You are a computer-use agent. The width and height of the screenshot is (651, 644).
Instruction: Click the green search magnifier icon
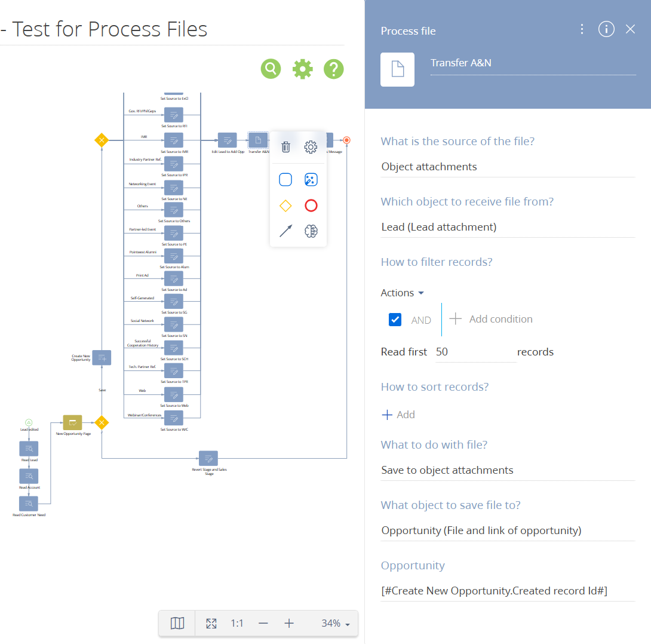click(271, 69)
